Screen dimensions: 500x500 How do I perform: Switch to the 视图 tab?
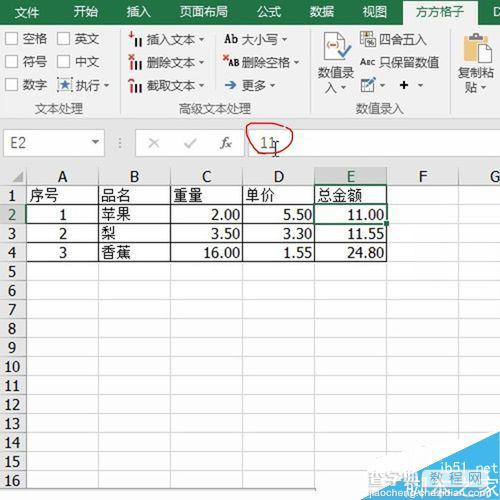375,12
